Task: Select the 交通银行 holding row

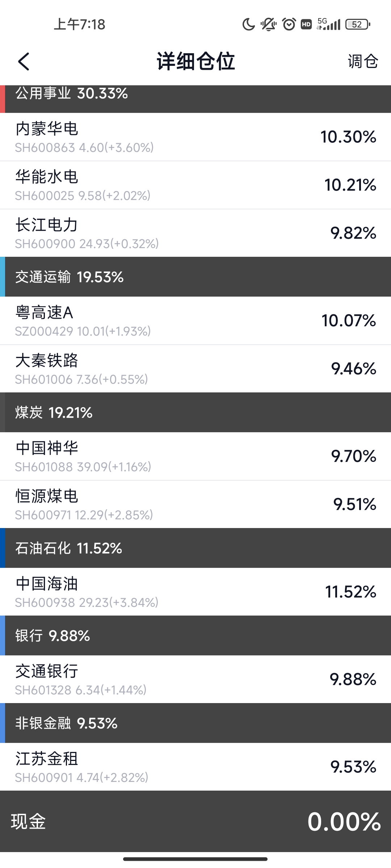Action: pyautogui.click(x=195, y=680)
